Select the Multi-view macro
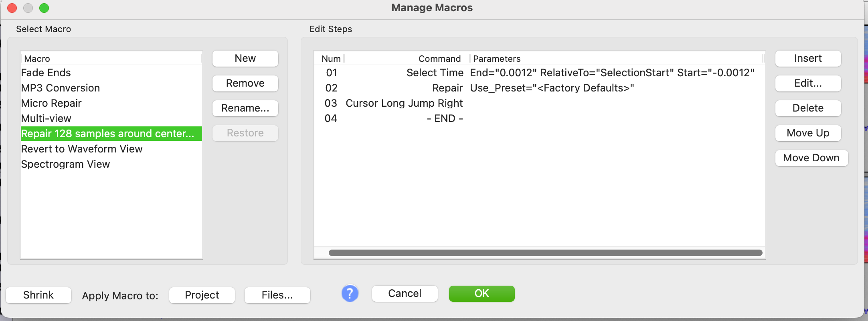Screen dimensions: 868x321 point(46,119)
